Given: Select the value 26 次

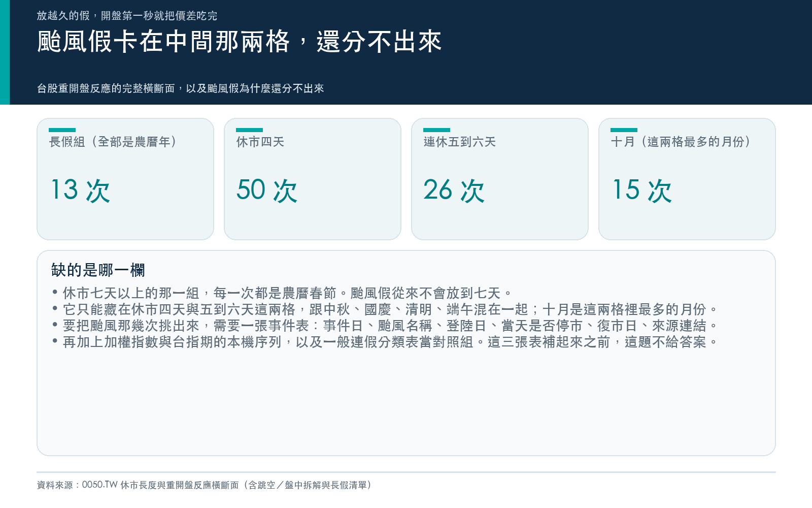Looking at the screenshot, I should coord(454,190).
